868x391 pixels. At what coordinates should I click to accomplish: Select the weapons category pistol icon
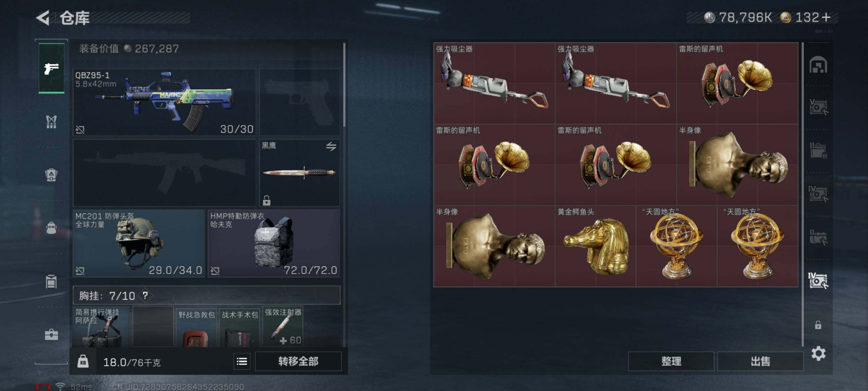pyautogui.click(x=51, y=69)
